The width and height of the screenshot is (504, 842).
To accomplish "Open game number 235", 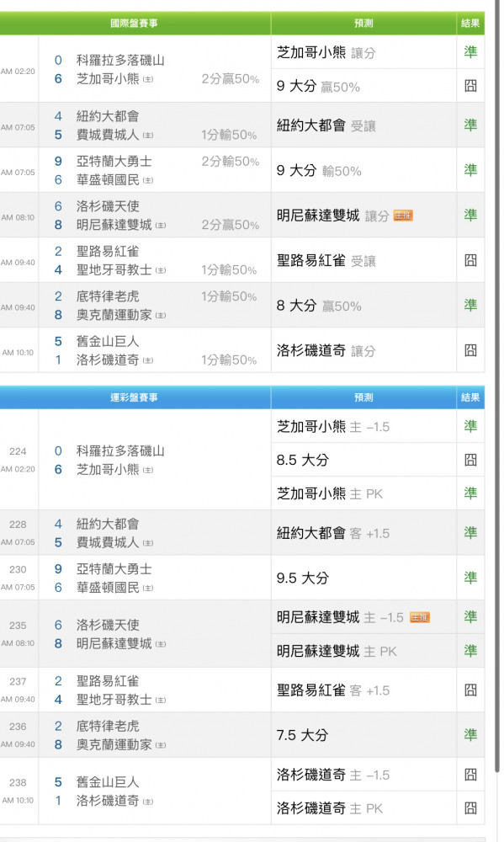I will pyautogui.click(x=18, y=626).
